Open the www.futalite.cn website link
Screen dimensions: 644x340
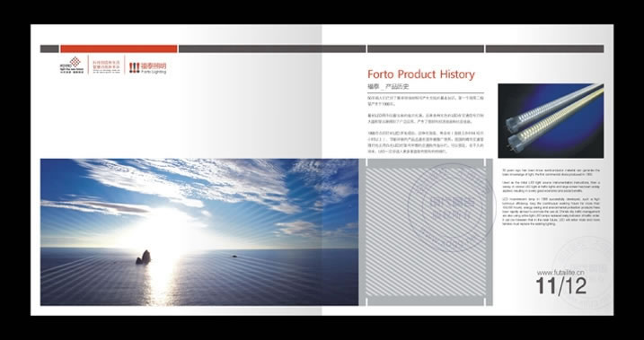click(560, 273)
